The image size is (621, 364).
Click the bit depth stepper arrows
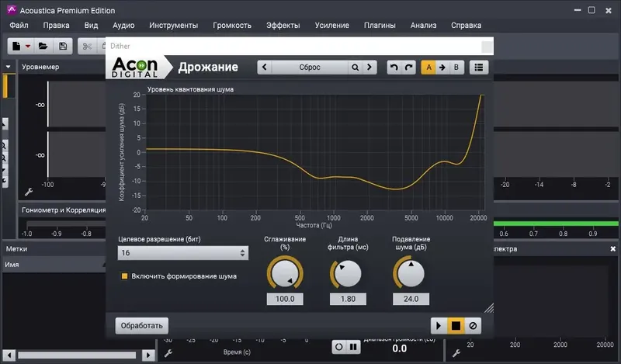click(x=242, y=253)
